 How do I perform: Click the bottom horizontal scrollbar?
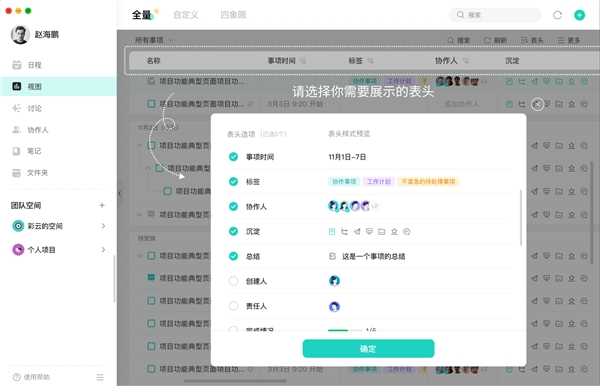235,381
